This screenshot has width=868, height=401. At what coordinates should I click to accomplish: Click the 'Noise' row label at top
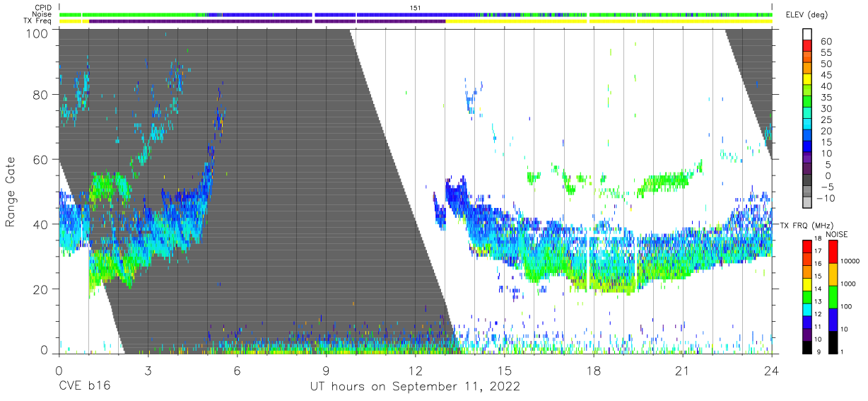(43, 14)
